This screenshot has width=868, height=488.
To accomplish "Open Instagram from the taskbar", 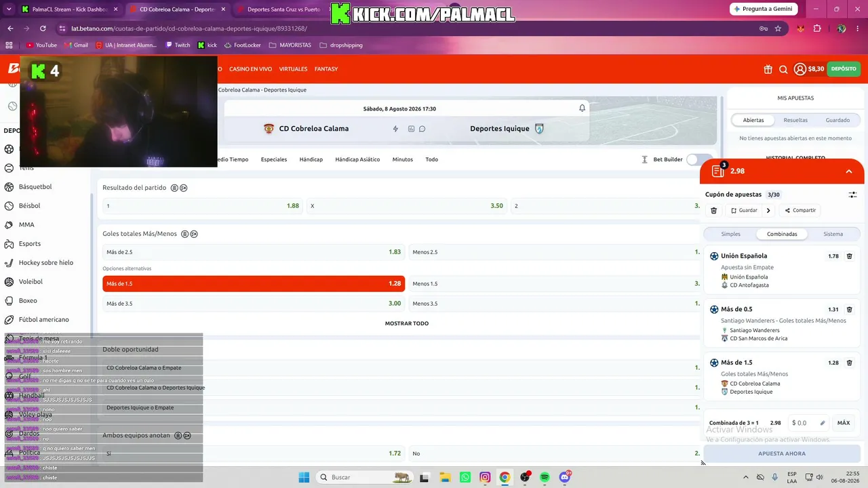I will click(x=485, y=477).
